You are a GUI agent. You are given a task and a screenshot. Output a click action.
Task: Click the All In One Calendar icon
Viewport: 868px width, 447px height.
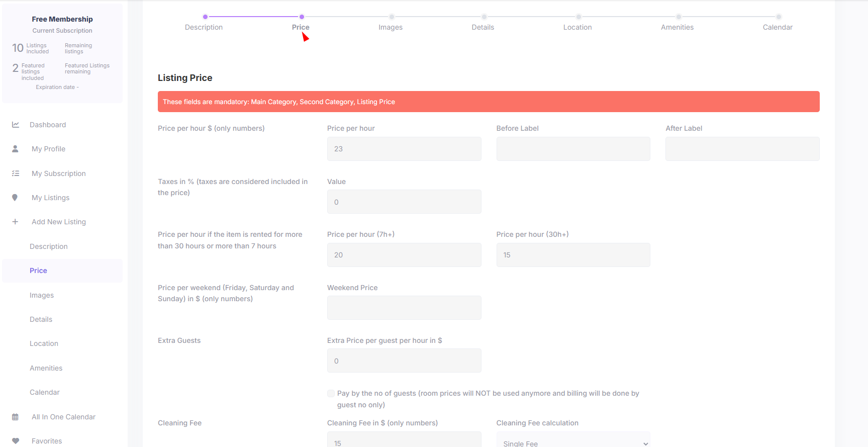point(15,417)
